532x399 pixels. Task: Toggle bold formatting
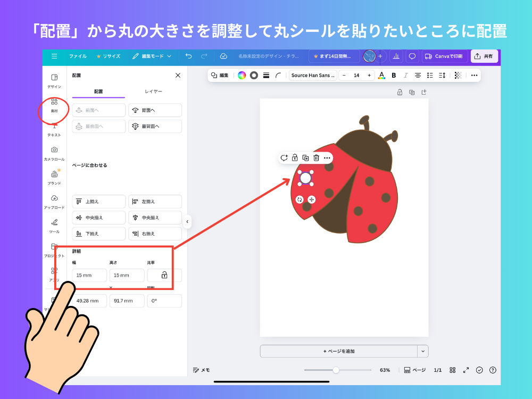pos(393,75)
